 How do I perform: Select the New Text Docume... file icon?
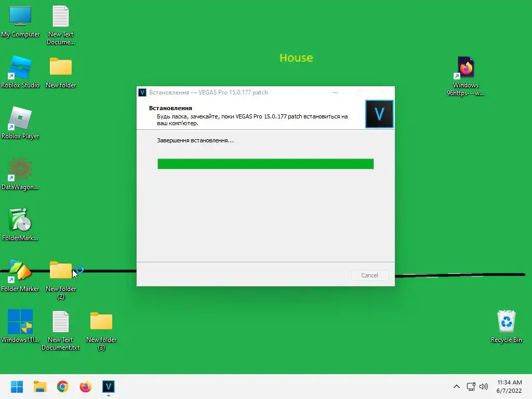pyautogui.click(x=61, y=25)
